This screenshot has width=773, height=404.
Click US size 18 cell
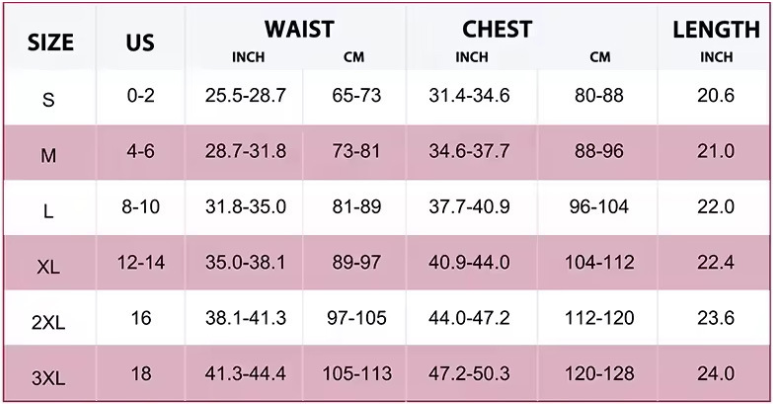click(x=141, y=374)
